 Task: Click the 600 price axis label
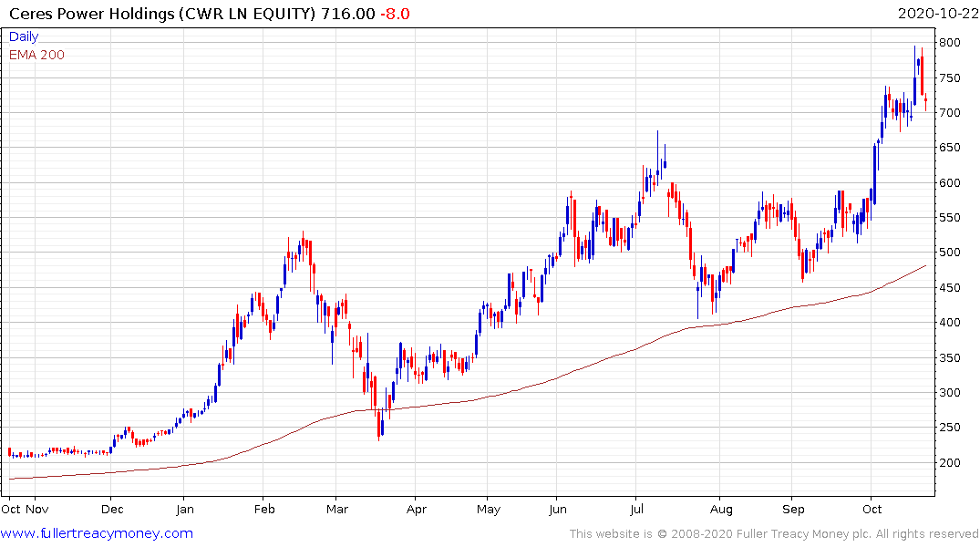point(949,182)
